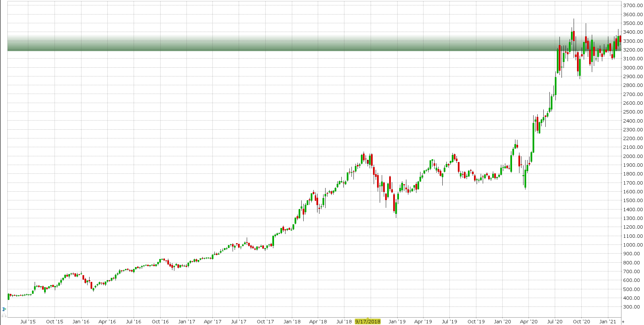This screenshot has width=644, height=325.
Task: Click the 3300.00 price axis label
Action: click(633, 41)
